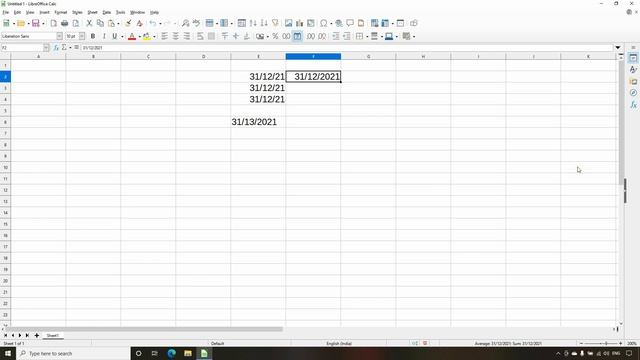Click the AutoFilter funnel icon
Image resolution: width=640 pixels, height=360 pixels.
click(275, 23)
